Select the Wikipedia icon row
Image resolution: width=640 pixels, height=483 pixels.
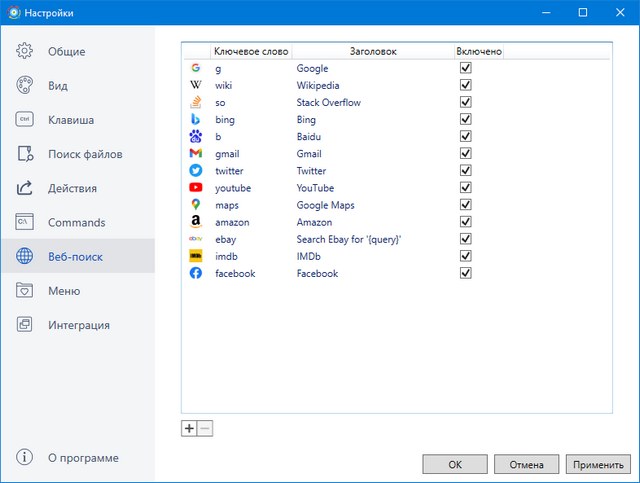(196, 85)
